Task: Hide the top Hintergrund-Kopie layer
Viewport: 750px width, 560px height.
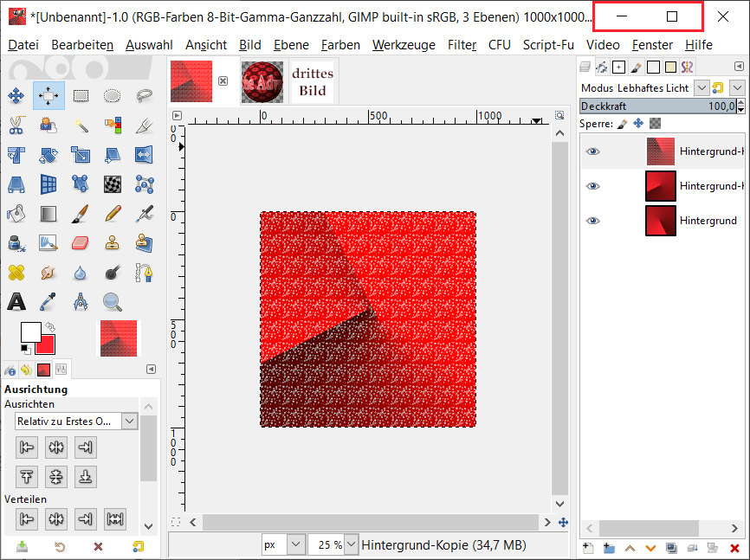Action: click(x=592, y=151)
